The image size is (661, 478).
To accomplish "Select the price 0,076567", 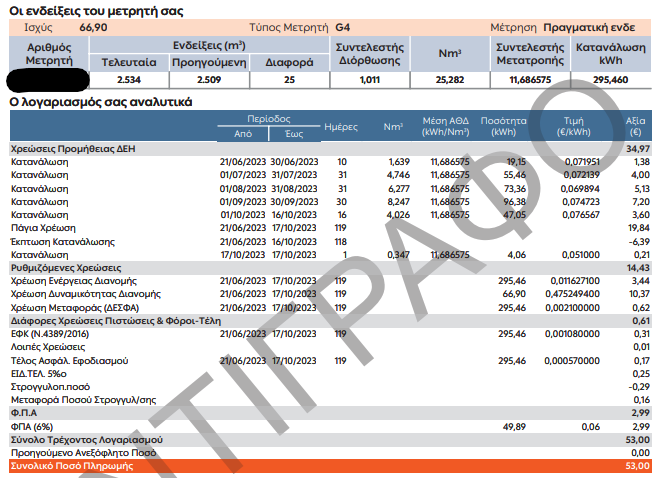I will click(581, 215).
